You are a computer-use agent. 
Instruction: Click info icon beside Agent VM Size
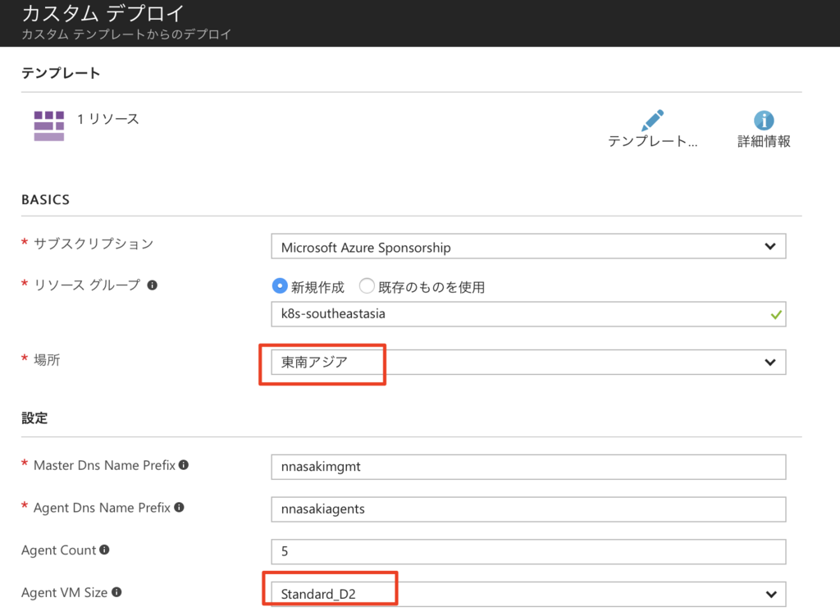pyautogui.click(x=117, y=591)
